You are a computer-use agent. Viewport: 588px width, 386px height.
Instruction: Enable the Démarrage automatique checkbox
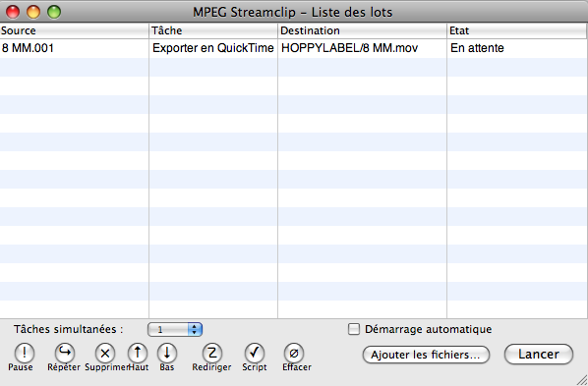coord(354,329)
